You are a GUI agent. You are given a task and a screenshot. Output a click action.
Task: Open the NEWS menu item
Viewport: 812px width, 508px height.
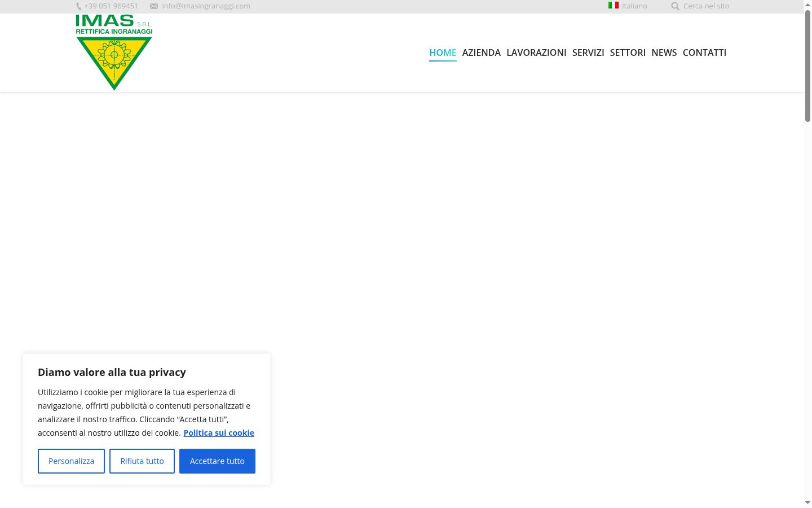pyautogui.click(x=664, y=52)
